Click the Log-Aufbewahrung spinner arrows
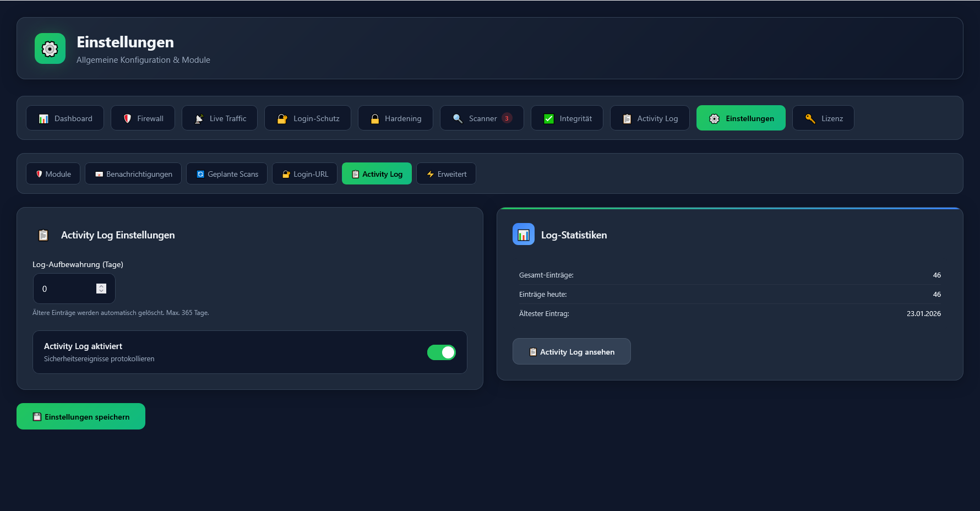Viewport: 980px width, 511px height. [101, 289]
